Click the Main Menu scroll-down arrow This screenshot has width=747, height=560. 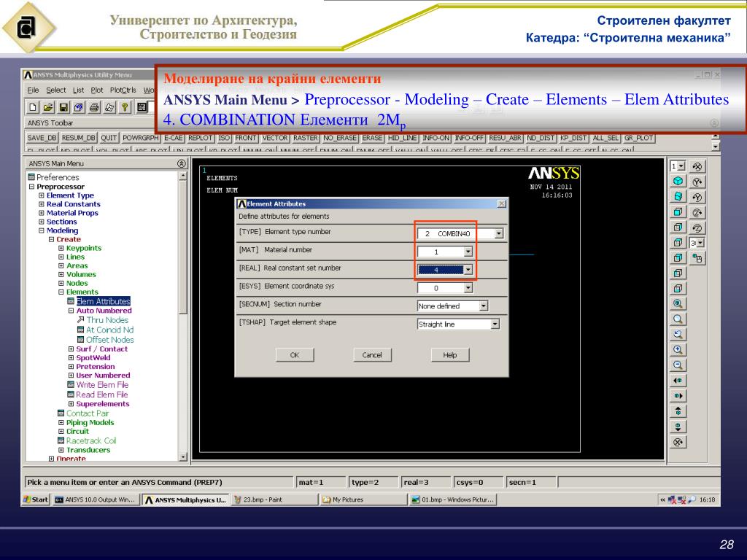point(183,457)
